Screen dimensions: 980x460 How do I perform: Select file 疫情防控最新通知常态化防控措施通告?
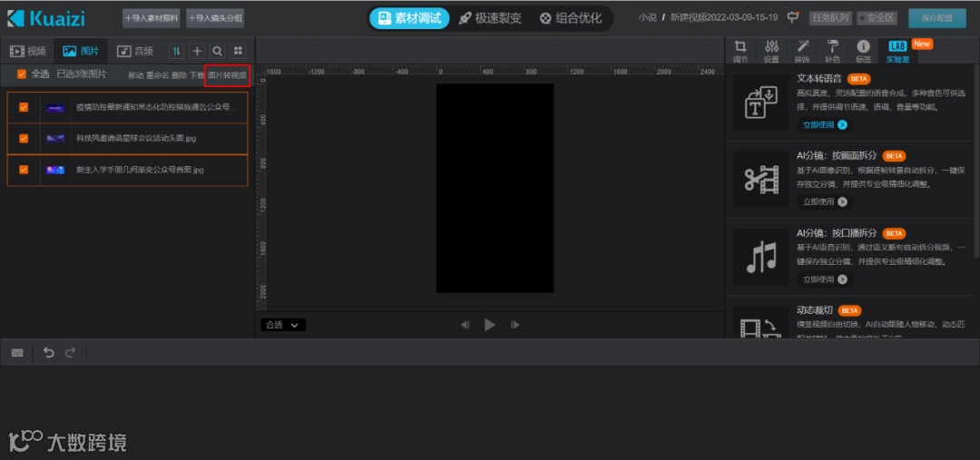157,107
